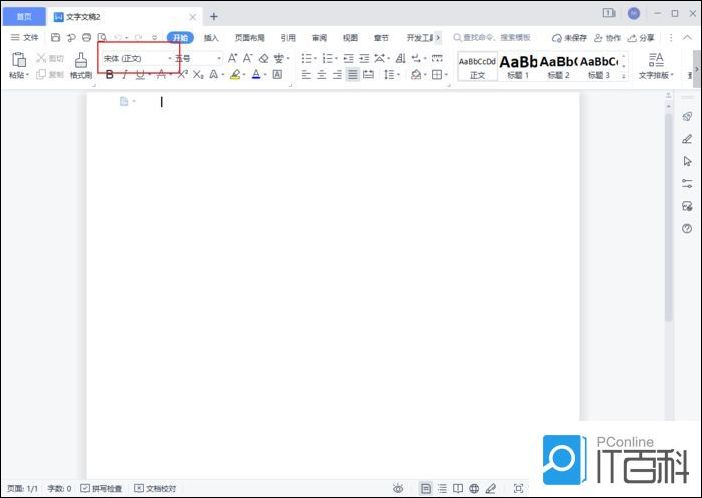Open the Text Layout (文字排版) tool

656,66
